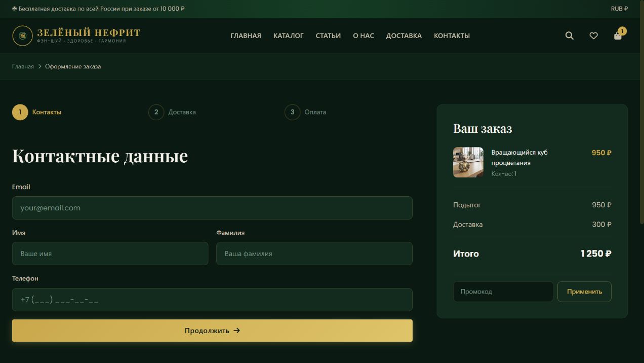
Task: Open the shopping cart icon
Action: pos(618,35)
